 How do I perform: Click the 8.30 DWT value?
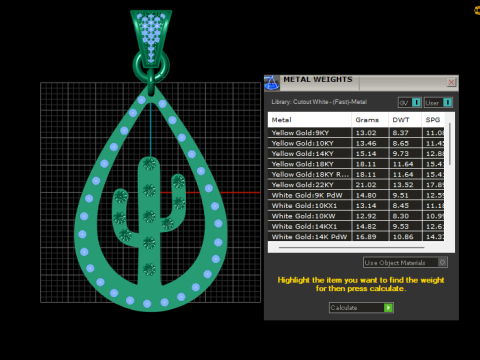400,216
